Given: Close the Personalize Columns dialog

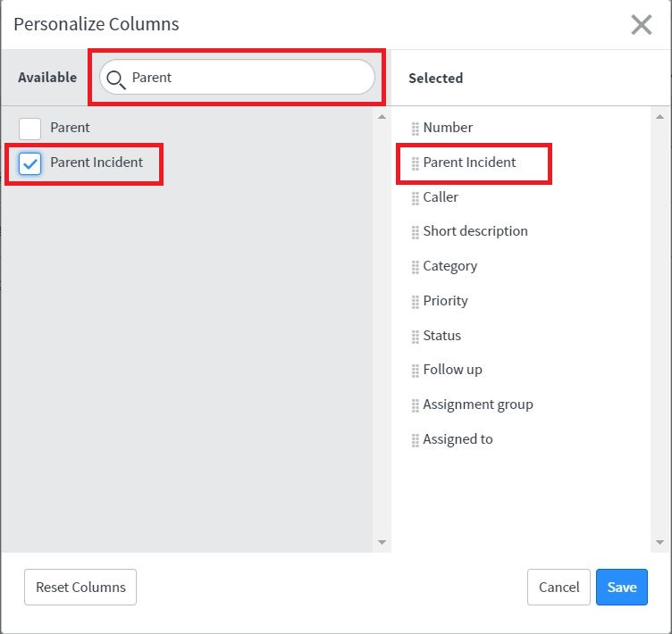Looking at the screenshot, I should [641, 25].
